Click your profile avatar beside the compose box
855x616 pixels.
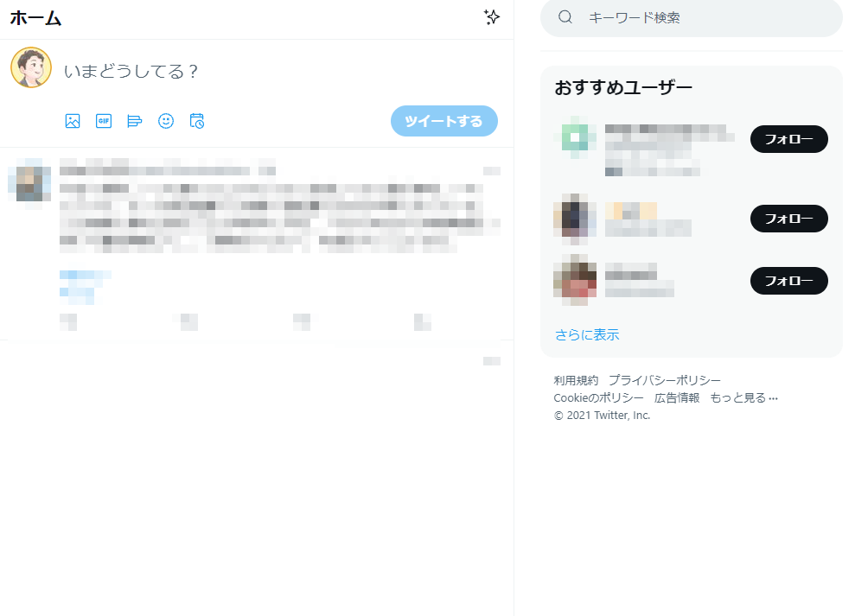pyautogui.click(x=31, y=67)
